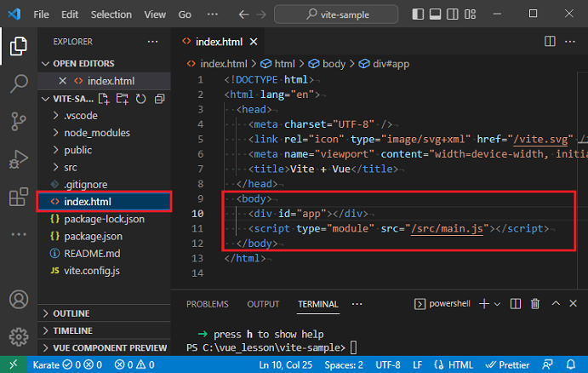Create a new terminal with plus button
The image size is (588, 373).
click(484, 303)
